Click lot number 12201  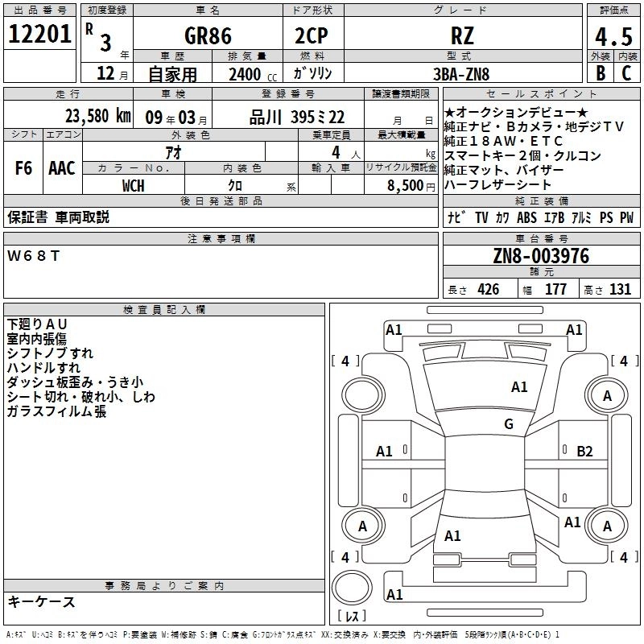[39, 35]
